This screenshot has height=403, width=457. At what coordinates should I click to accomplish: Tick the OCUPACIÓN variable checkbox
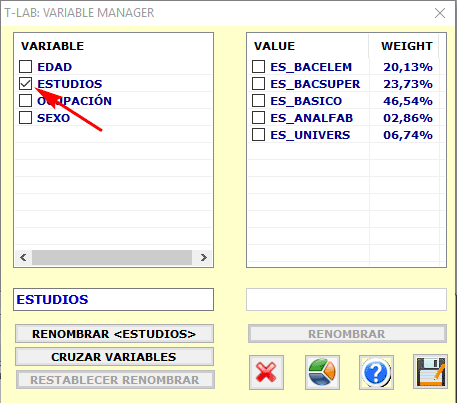[x=25, y=101]
